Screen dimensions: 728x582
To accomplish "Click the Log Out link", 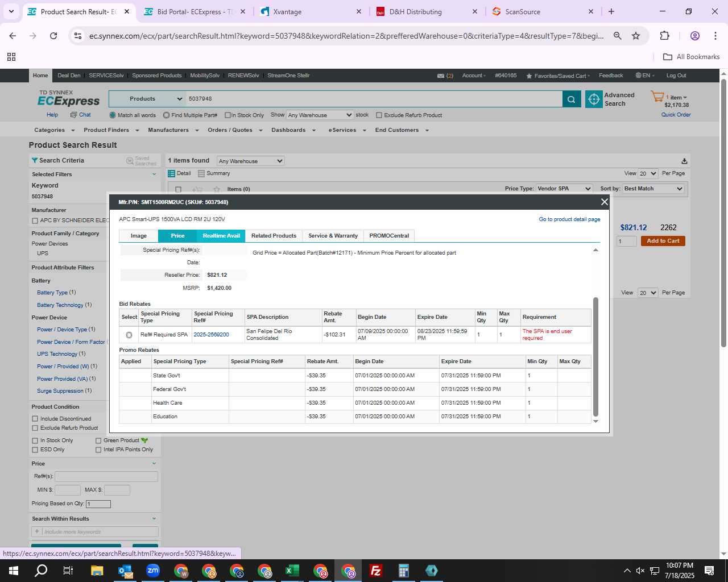I will (x=676, y=76).
